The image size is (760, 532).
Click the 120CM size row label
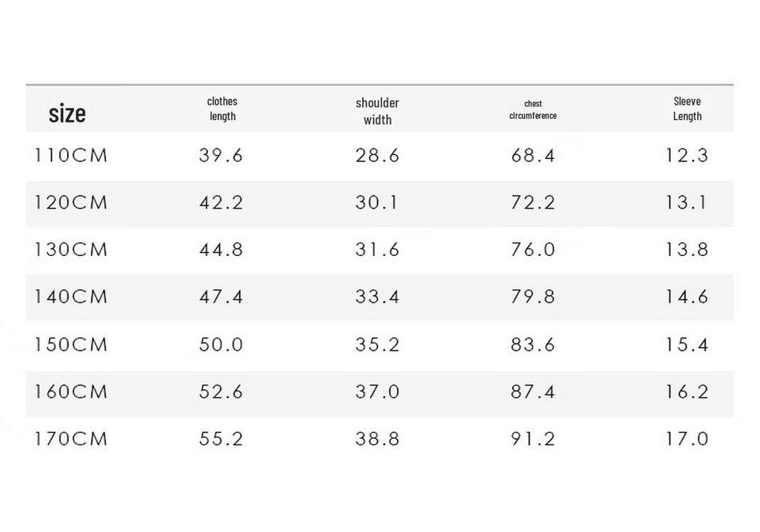coord(71,203)
